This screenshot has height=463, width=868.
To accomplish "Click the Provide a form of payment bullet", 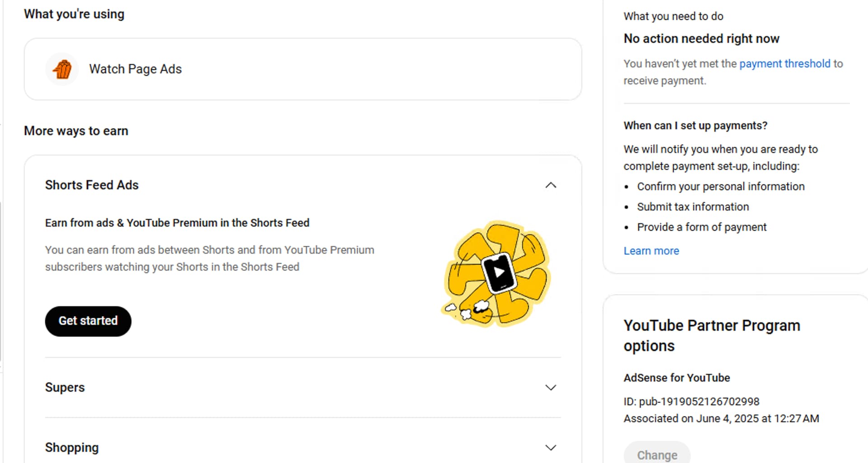I will point(702,227).
